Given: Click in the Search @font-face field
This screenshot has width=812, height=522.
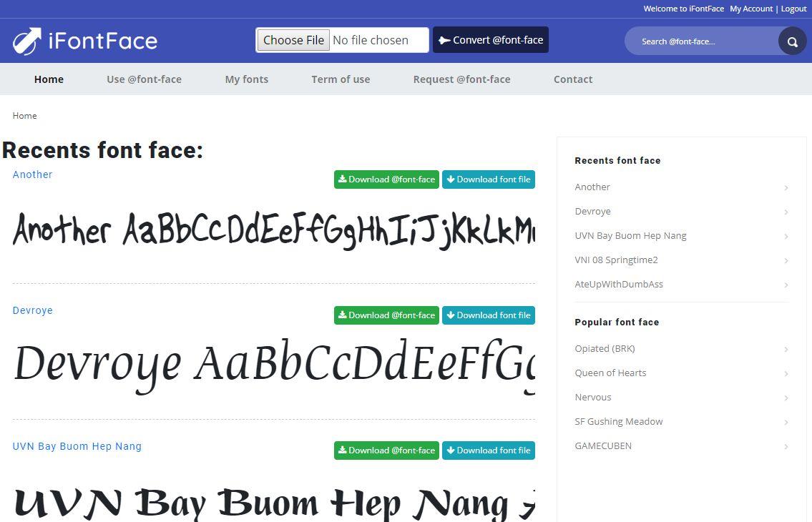Looking at the screenshot, I should click(x=698, y=41).
